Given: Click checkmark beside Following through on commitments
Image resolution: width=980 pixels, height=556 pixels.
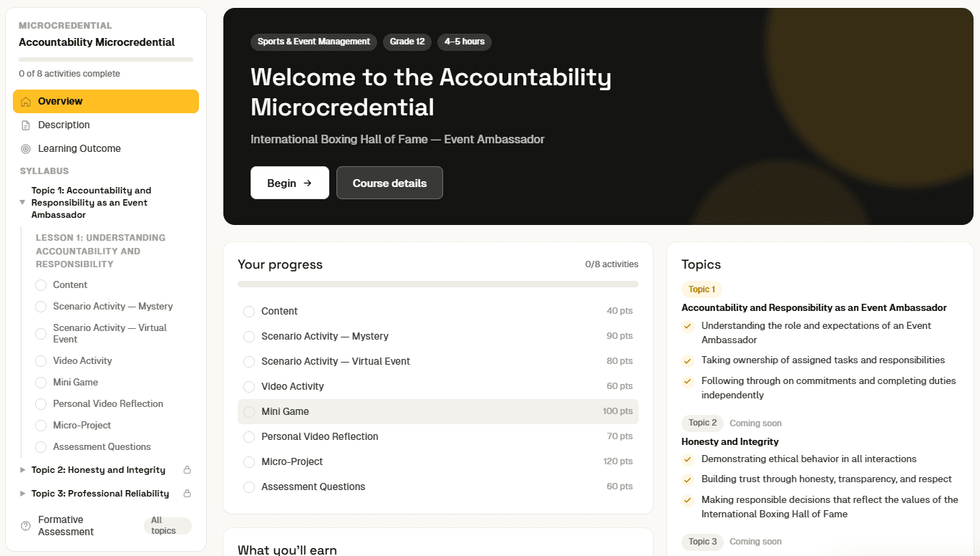Looking at the screenshot, I should 688,382.
